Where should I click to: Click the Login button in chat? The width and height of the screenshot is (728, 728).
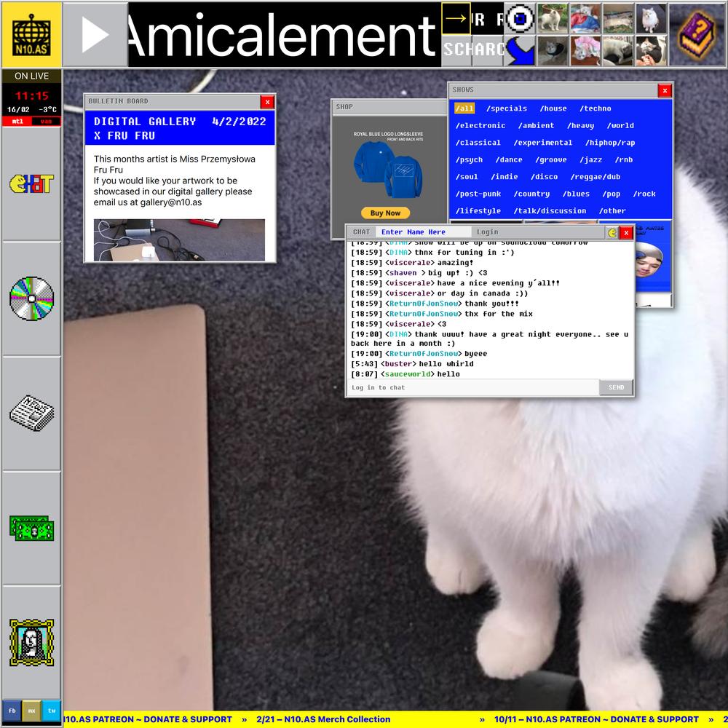point(487,232)
